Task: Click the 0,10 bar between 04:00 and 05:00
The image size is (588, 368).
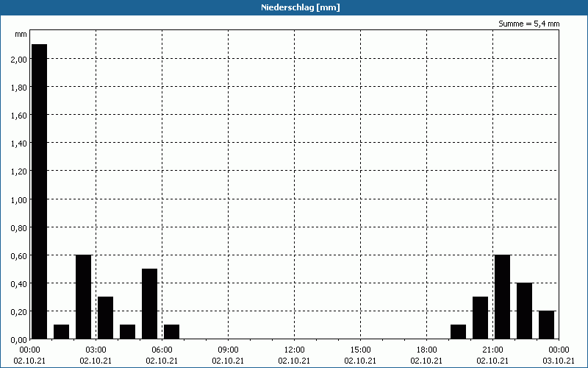Action: pyautogui.click(x=127, y=332)
